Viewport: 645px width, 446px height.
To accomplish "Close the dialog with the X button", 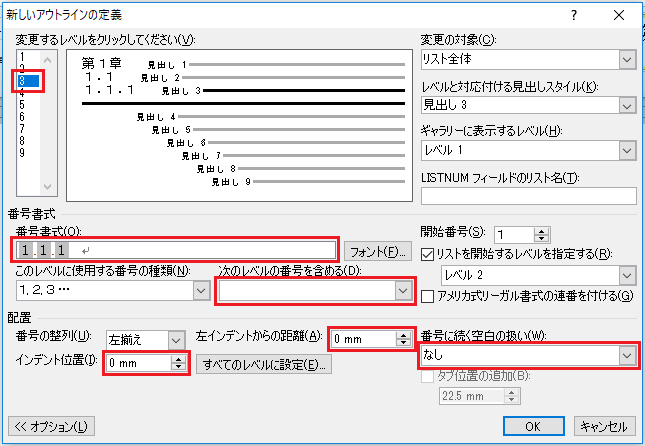I will pos(619,15).
